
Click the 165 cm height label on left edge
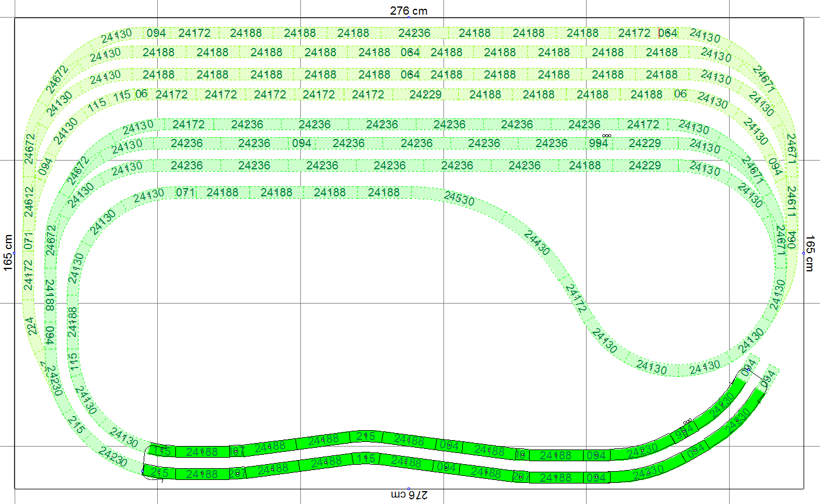click(8, 253)
